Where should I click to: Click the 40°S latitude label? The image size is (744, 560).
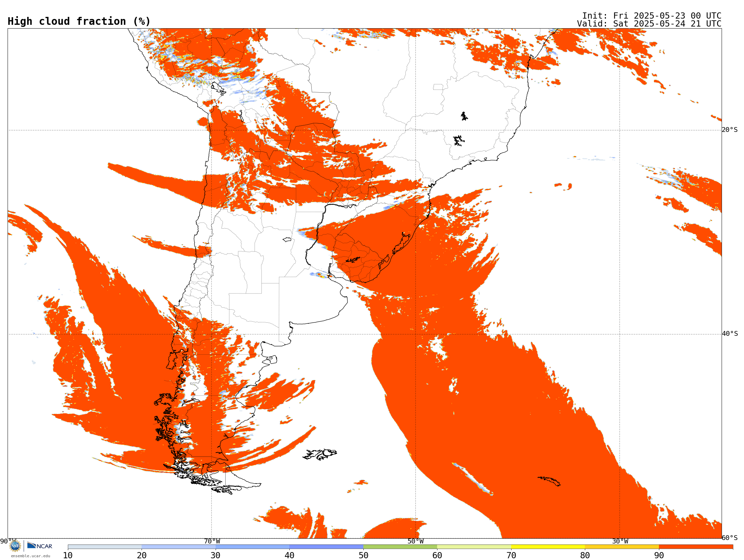pos(730,334)
